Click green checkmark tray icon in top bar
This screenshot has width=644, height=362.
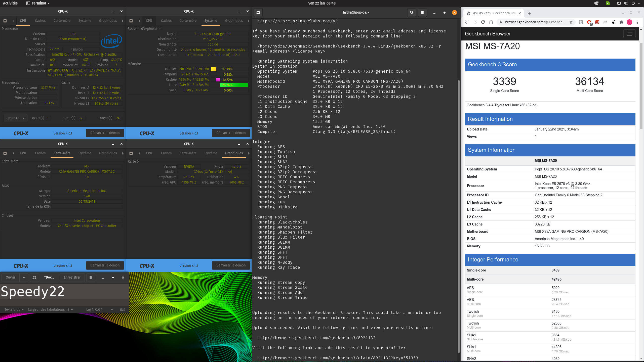[x=608, y=3]
